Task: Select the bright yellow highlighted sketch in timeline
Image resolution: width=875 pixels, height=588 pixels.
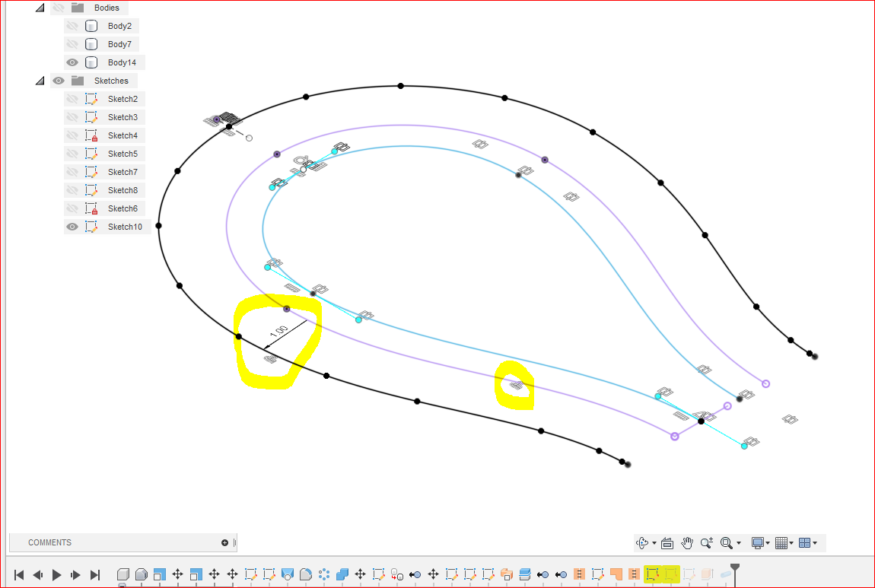Action: tap(652, 574)
